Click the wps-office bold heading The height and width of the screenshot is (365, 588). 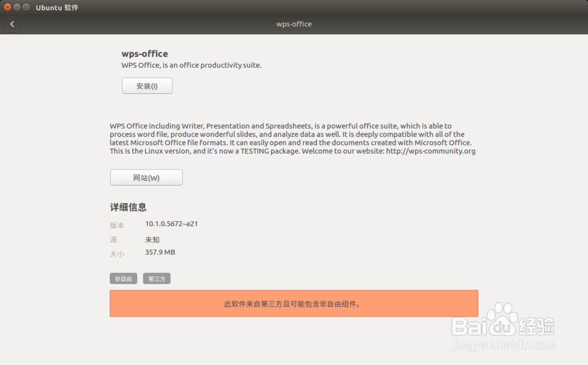click(145, 54)
